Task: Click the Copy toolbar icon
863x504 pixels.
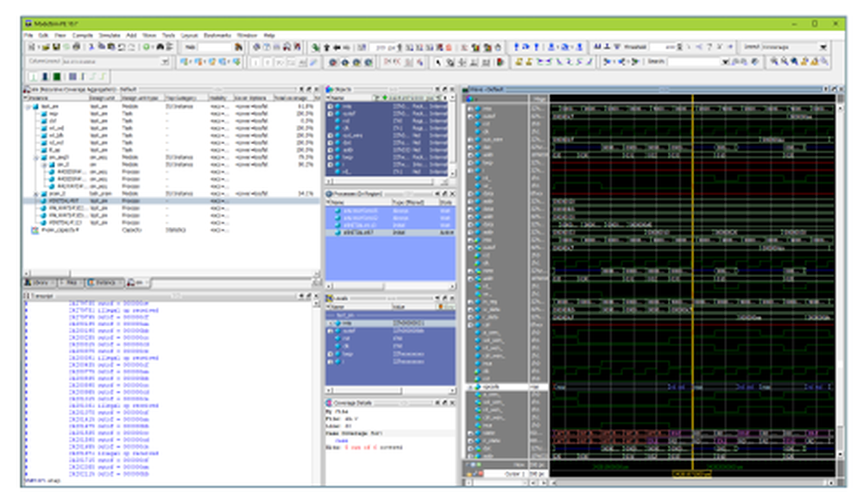Action: (101, 47)
